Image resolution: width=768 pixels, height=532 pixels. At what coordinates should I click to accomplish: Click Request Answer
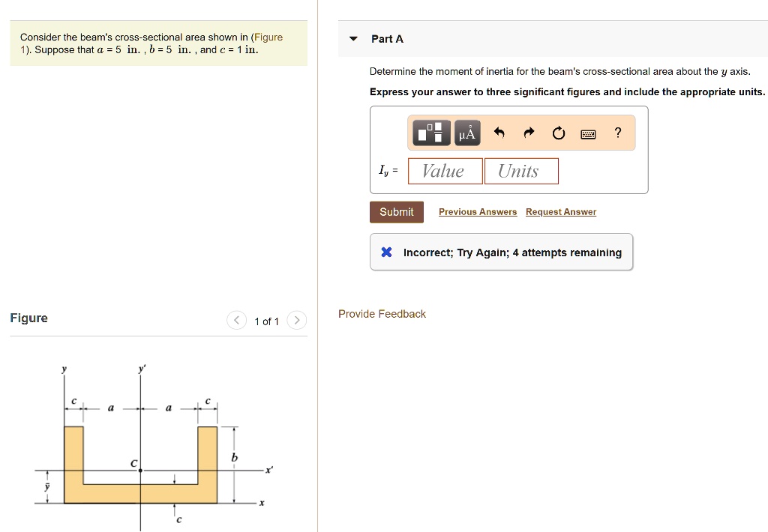[560, 212]
